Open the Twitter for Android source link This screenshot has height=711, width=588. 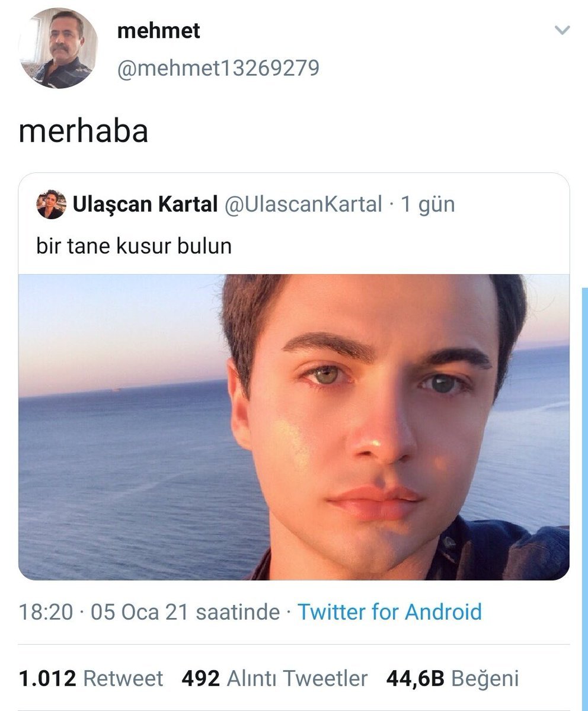[x=389, y=611]
